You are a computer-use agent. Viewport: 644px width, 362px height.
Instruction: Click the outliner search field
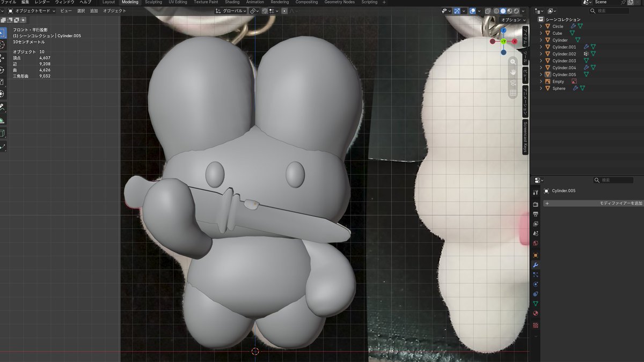pyautogui.click(x=609, y=11)
